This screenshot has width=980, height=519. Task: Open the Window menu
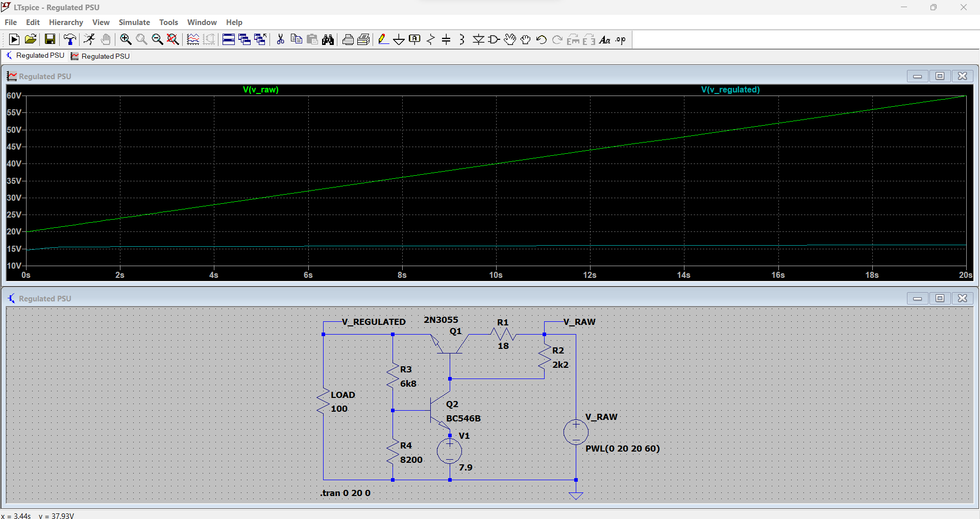(x=202, y=22)
